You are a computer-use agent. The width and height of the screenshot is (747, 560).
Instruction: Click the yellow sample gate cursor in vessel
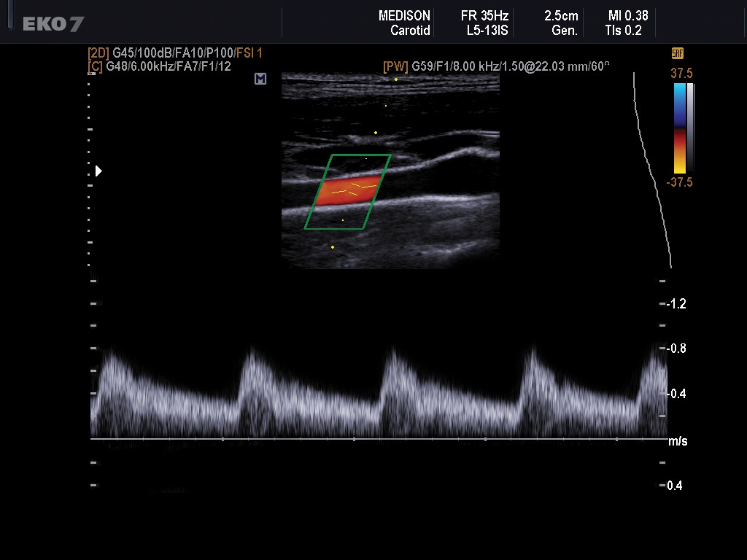[x=354, y=190]
